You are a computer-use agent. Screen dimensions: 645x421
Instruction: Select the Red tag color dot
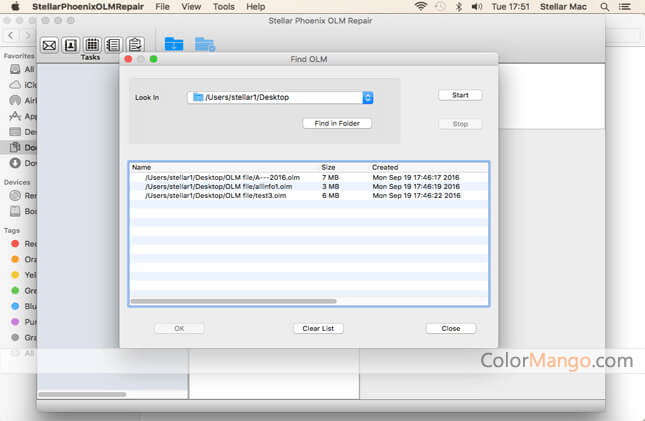tap(15, 244)
